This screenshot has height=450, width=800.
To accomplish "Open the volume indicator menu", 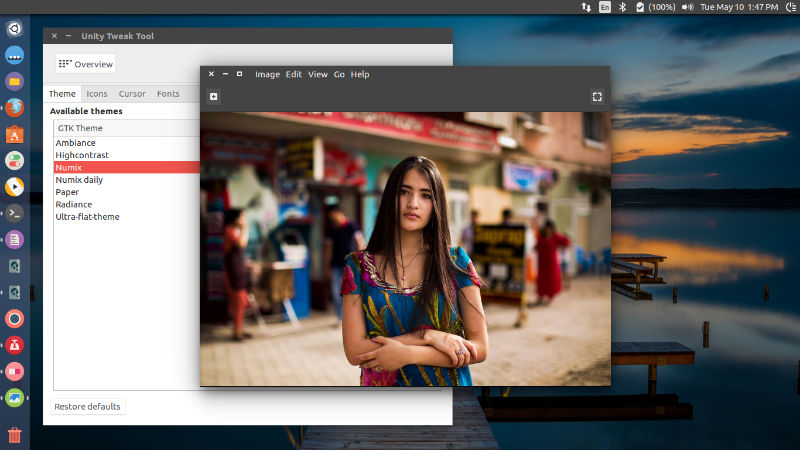I will coord(687,7).
